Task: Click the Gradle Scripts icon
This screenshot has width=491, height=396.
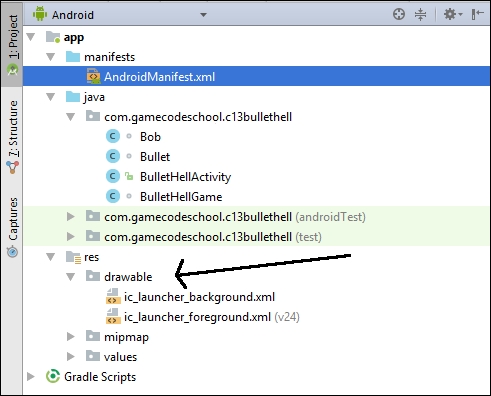Action: [53, 376]
